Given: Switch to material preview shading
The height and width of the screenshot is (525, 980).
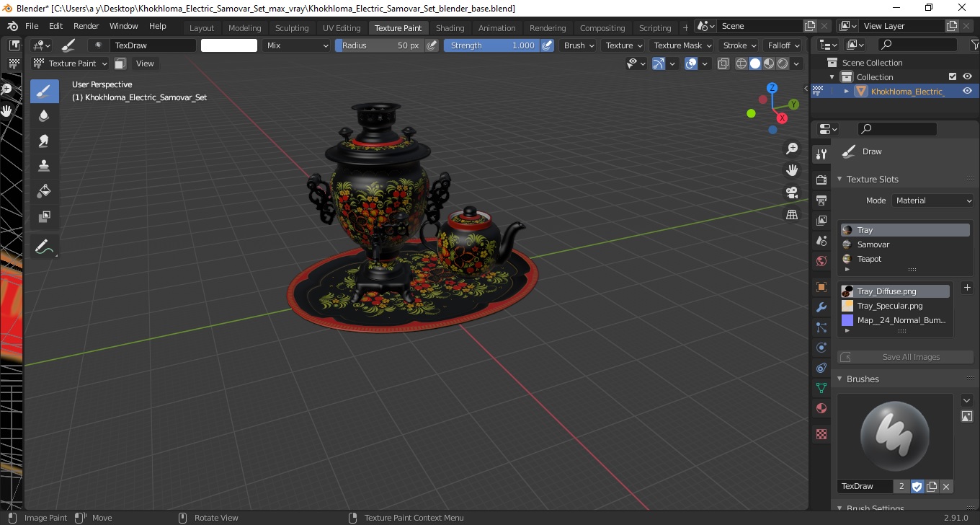Looking at the screenshot, I should (769, 63).
